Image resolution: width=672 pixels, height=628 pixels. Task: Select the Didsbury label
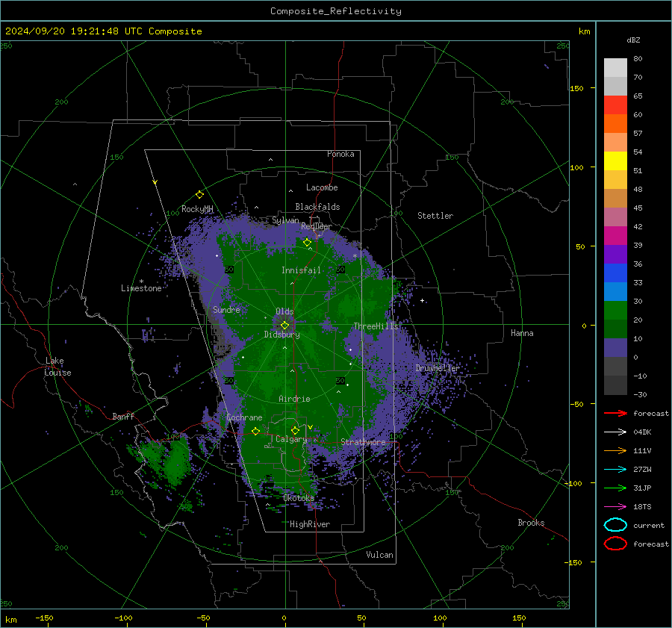[281, 335]
